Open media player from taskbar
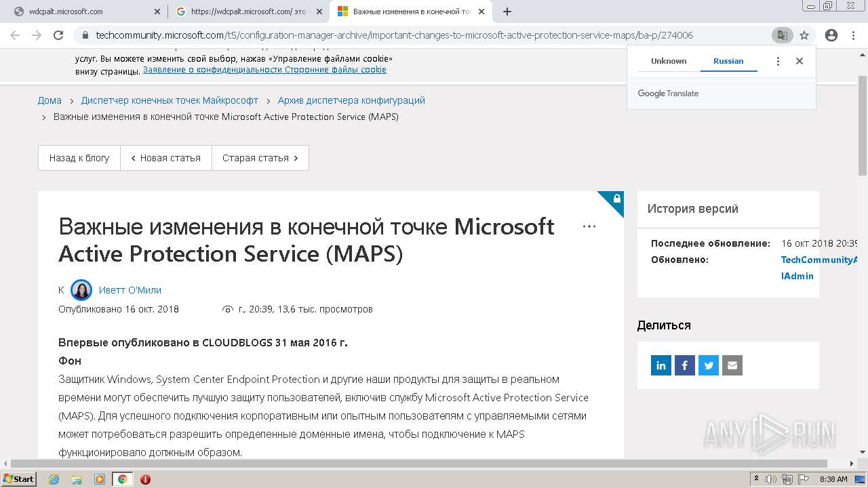 [x=100, y=479]
